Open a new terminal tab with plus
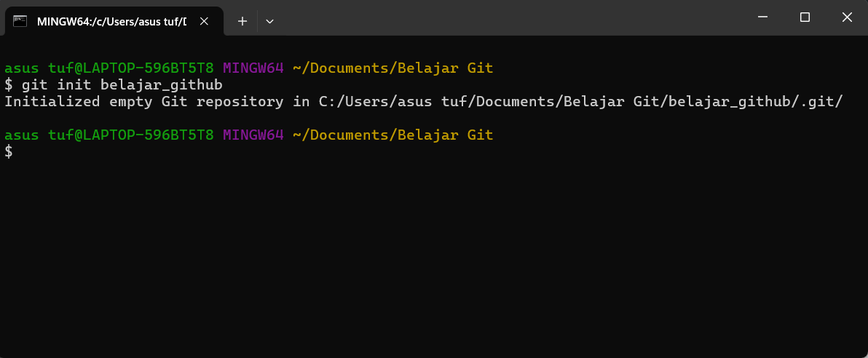Image resolution: width=868 pixels, height=358 pixels. 242,21
